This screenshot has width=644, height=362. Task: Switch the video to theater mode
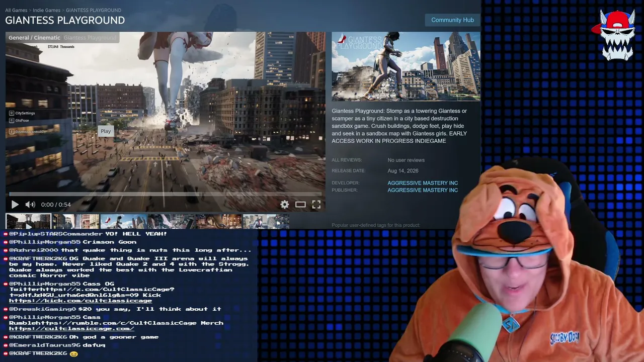300,205
